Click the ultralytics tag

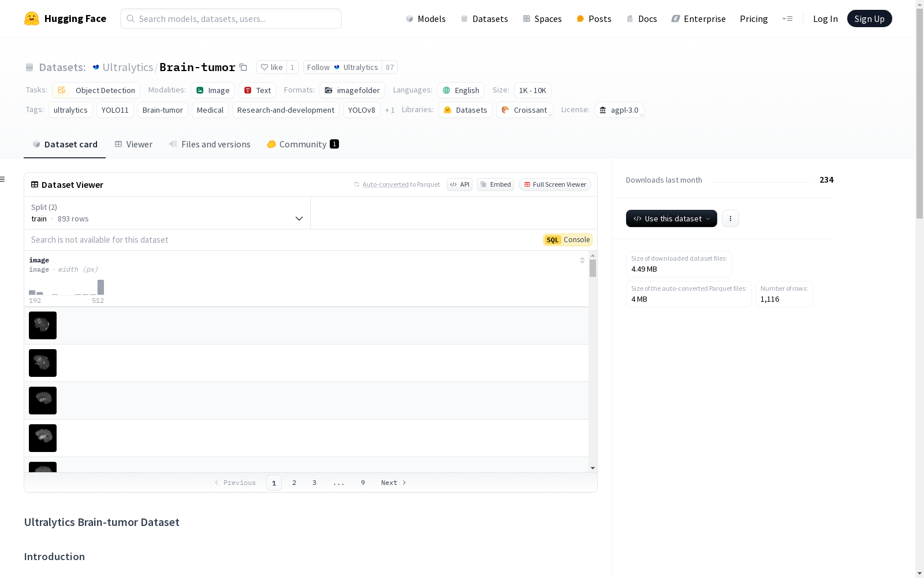click(x=70, y=110)
